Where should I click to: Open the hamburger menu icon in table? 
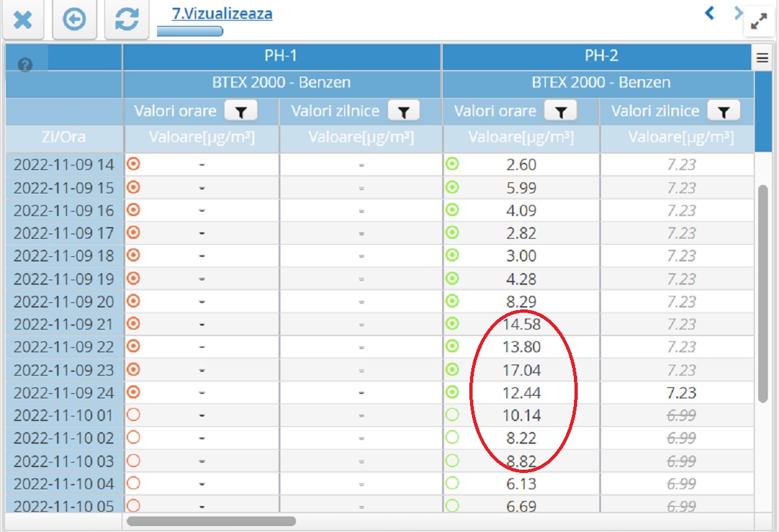[x=762, y=58]
